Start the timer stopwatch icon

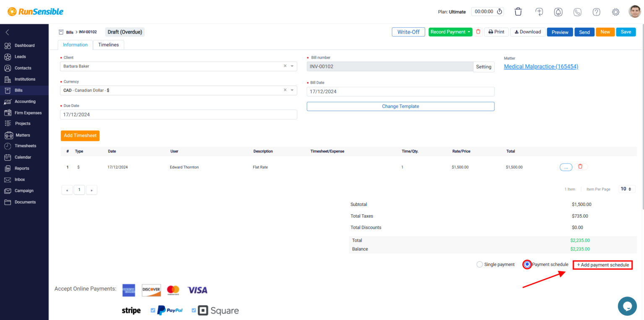(x=499, y=12)
